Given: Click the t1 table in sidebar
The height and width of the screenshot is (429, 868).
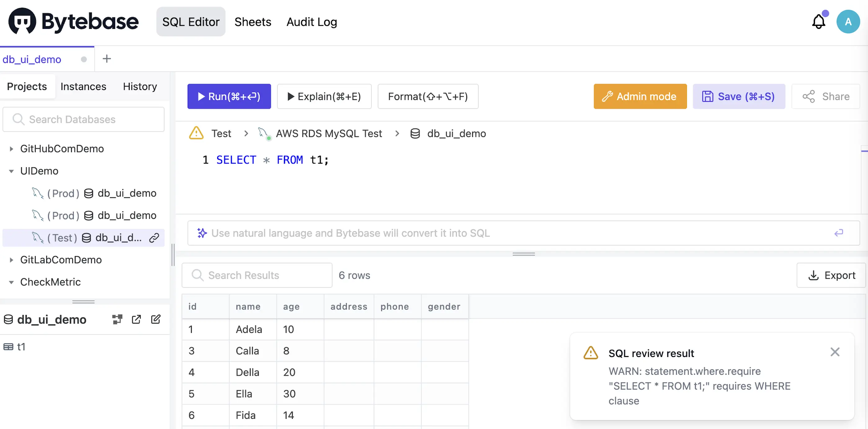Looking at the screenshot, I should click(x=20, y=346).
